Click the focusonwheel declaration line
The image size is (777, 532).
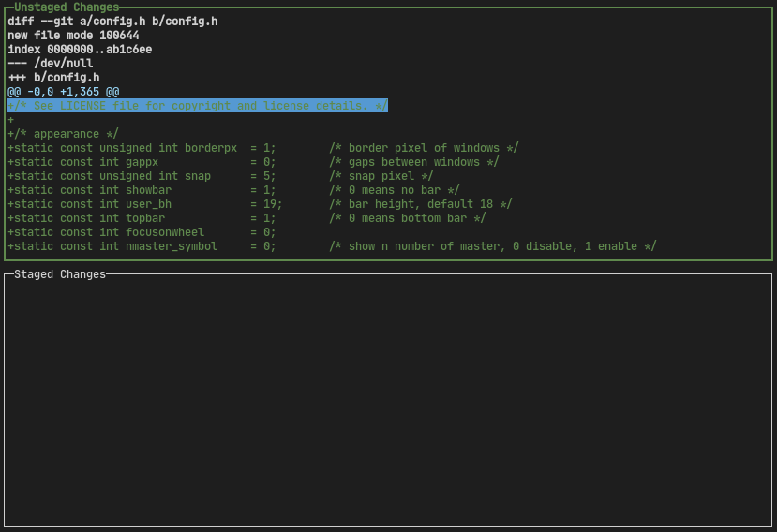[x=141, y=232]
